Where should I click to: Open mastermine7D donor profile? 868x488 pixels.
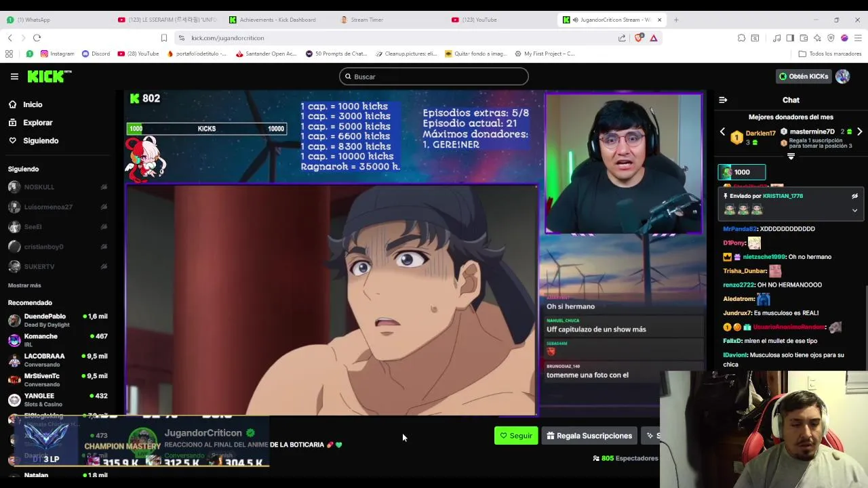point(812,131)
